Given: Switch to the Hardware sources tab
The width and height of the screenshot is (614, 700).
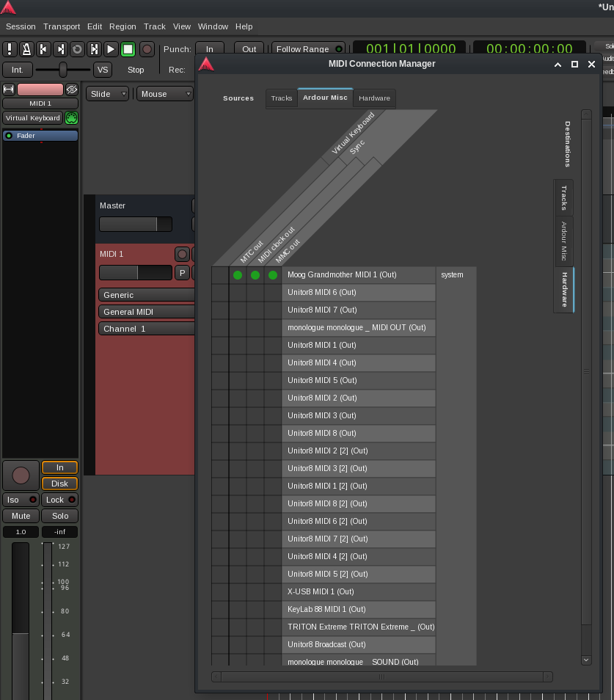Looking at the screenshot, I should click(374, 98).
